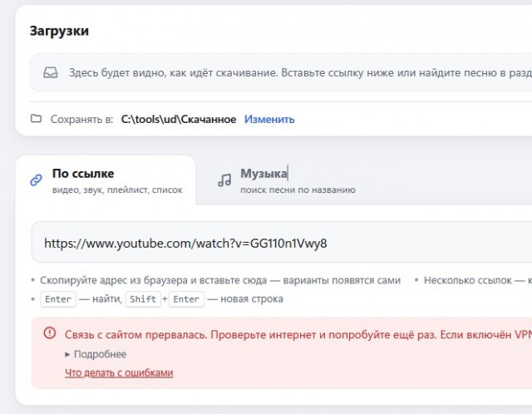532x414 pixels.
Task: Switch to the По ссылке tab
Action: pos(106,180)
